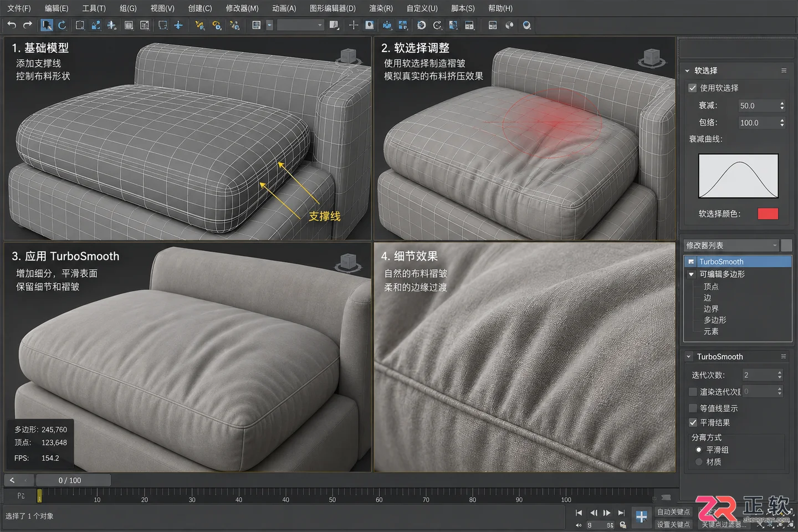Viewport: 798px width, 532px height.
Task: Activate the Select Object cursor tool
Action: [47, 25]
